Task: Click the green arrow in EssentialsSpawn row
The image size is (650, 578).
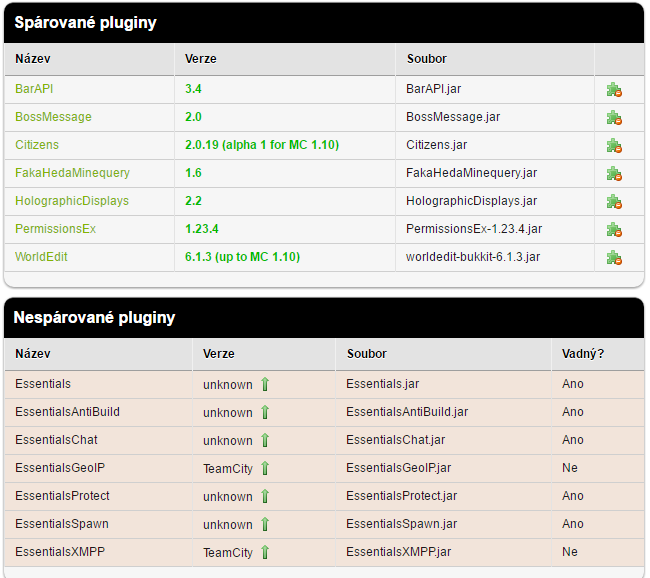Action: pos(265,525)
